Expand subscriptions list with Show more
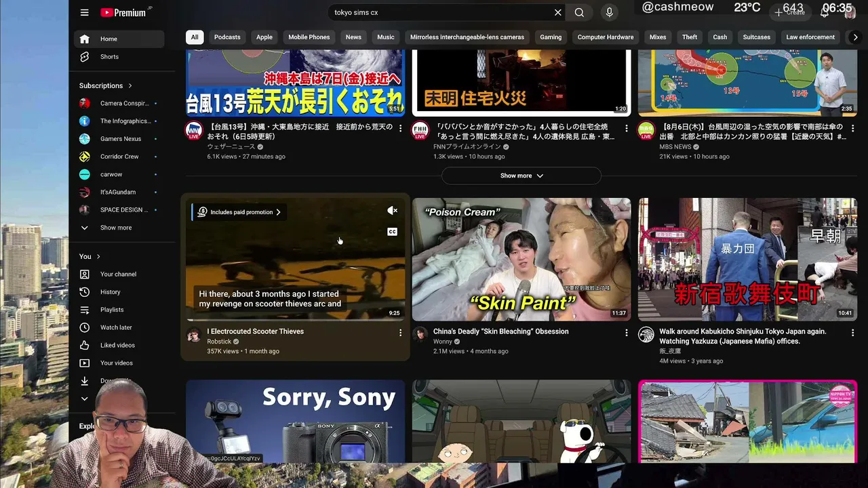The image size is (868, 488). 119,228
